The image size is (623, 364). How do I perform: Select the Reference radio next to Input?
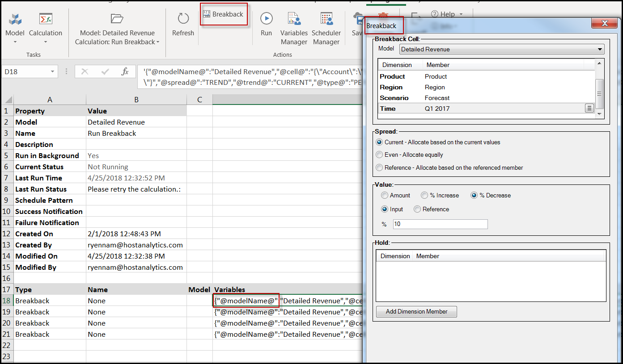click(x=417, y=209)
